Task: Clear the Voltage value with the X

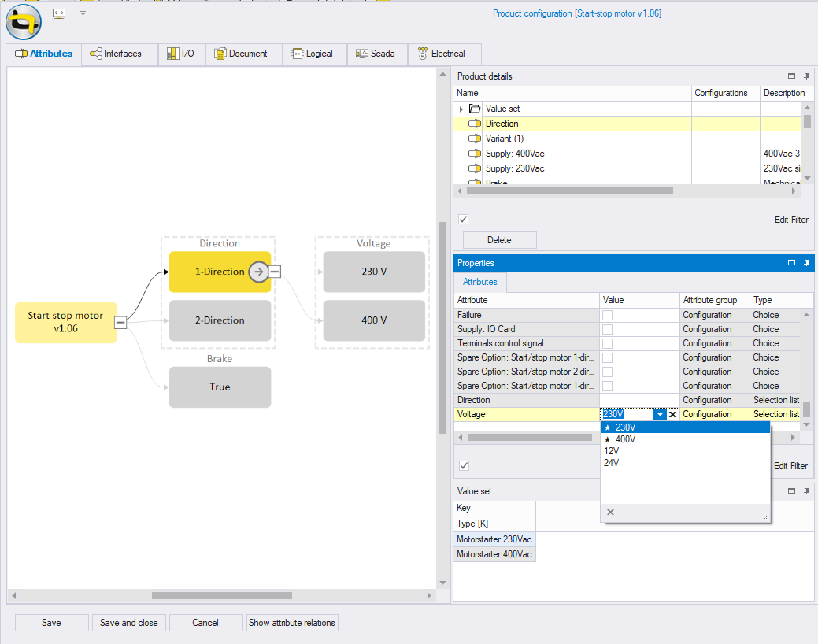Action: click(x=673, y=414)
